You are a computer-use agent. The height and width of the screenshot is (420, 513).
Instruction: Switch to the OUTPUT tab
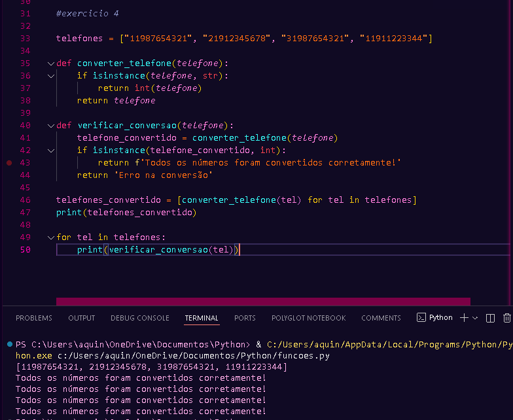(x=81, y=318)
